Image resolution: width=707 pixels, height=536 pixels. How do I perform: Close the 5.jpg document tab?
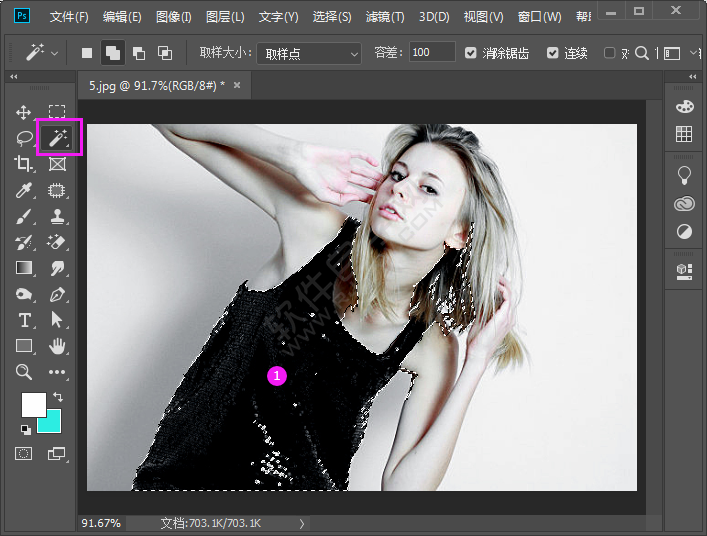point(237,86)
